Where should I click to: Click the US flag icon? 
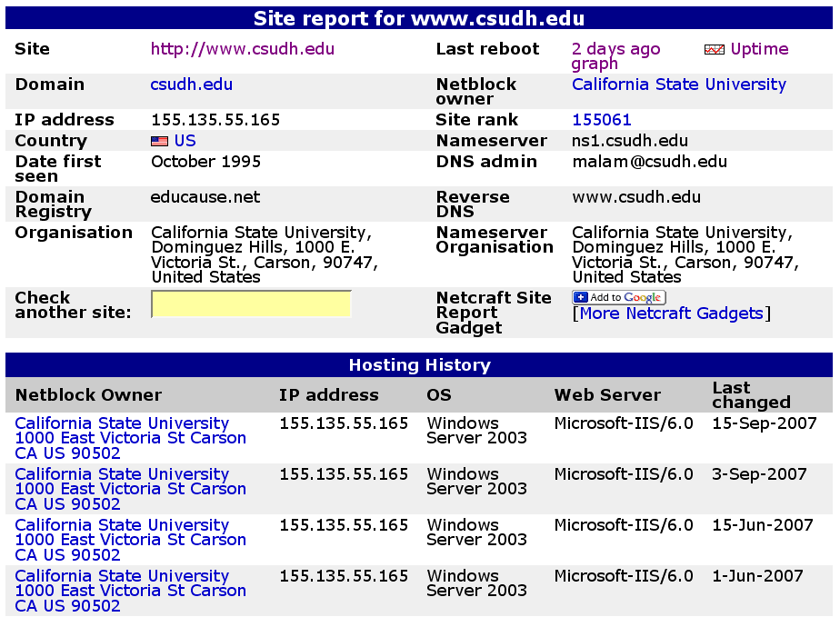(x=159, y=142)
